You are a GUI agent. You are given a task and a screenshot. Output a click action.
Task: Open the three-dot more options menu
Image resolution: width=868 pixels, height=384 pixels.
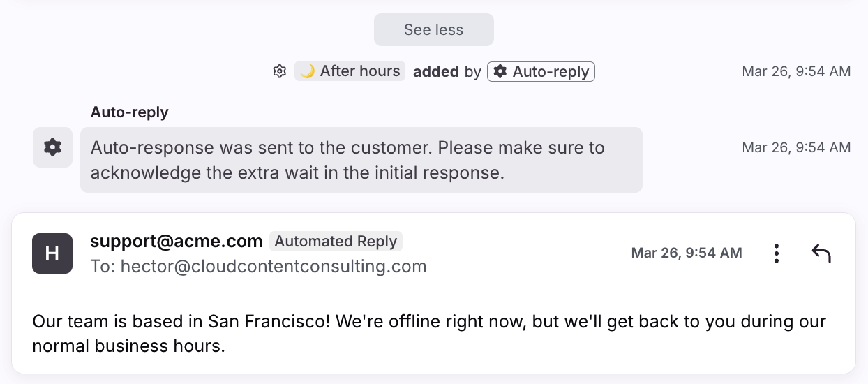pos(776,253)
